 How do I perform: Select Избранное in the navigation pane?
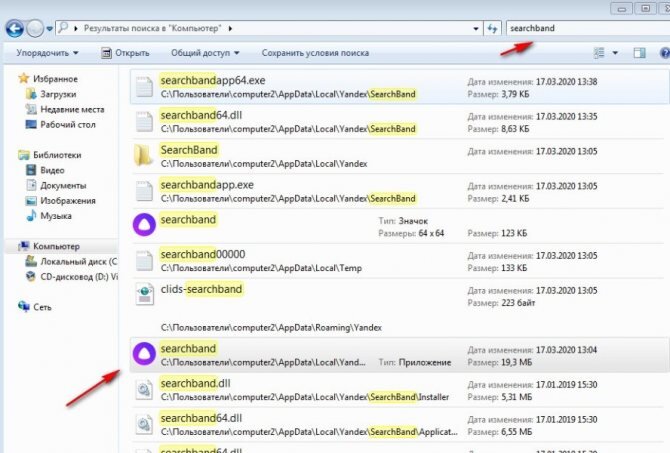55,79
